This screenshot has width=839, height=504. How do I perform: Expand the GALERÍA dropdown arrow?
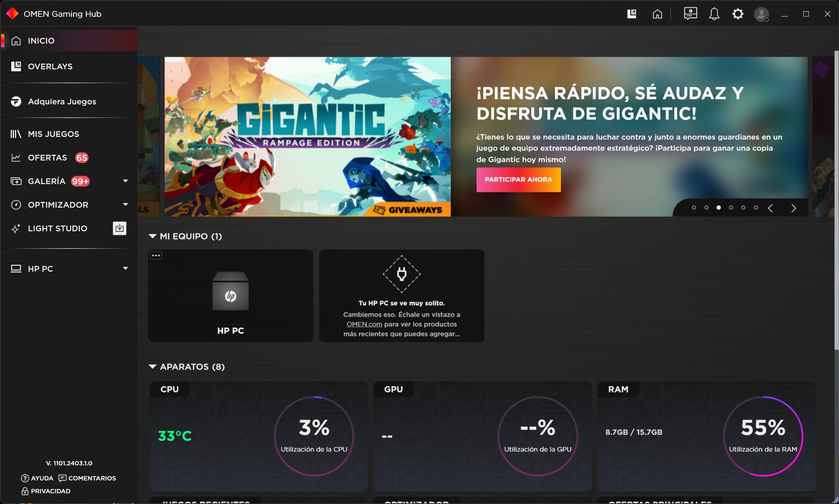point(125,181)
